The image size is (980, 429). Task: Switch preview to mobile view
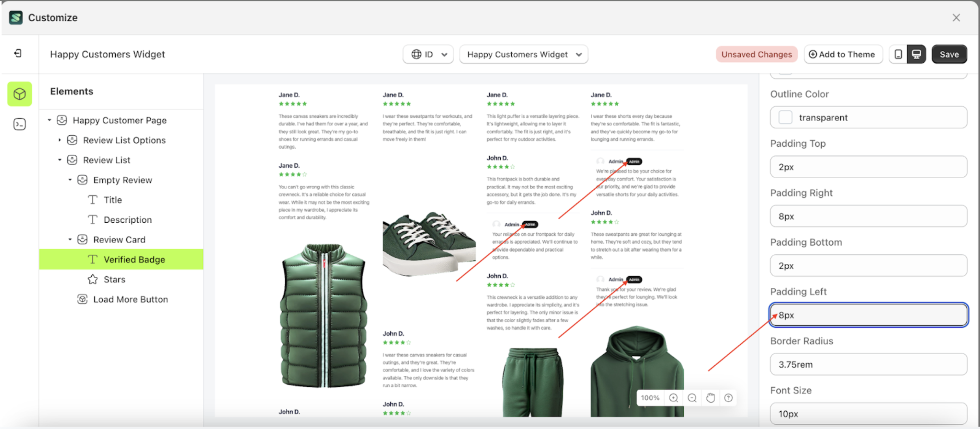click(899, 54)
